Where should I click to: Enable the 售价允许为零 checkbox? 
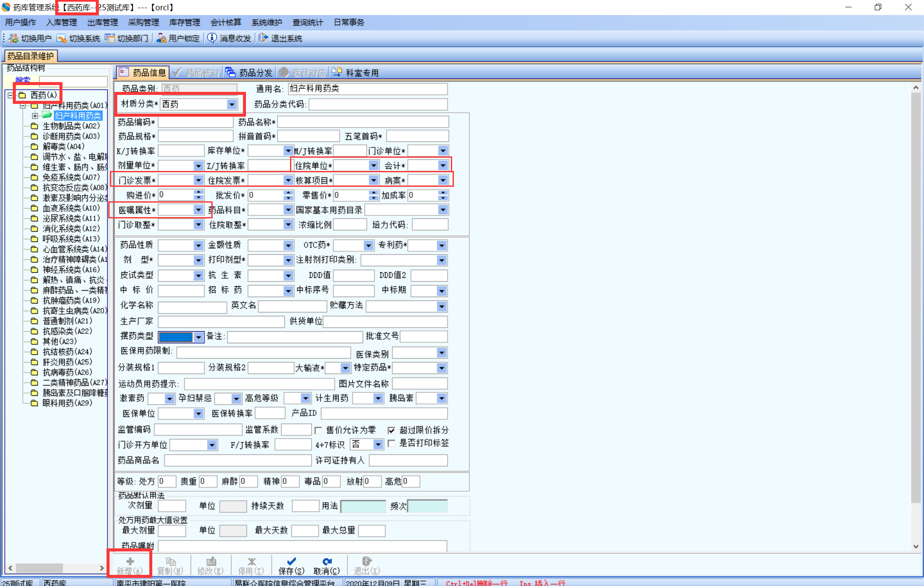coord(318,430)
